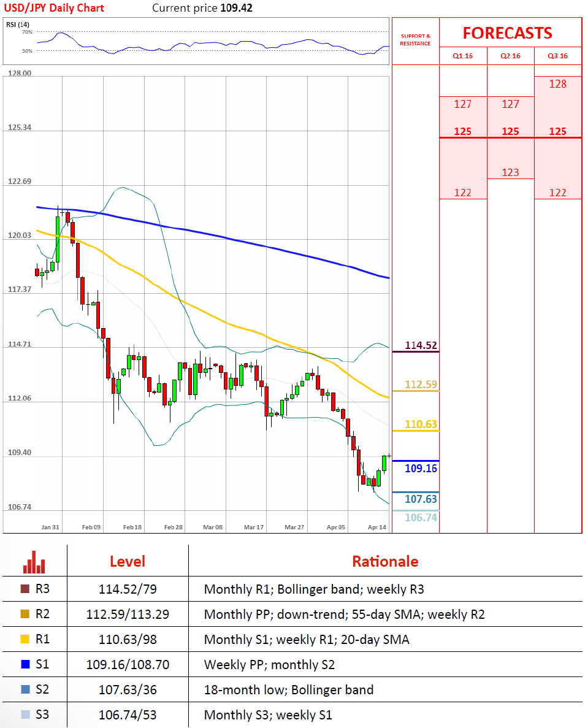Click the 18-month low rationale text
The image size is (585, 728).
289,689
